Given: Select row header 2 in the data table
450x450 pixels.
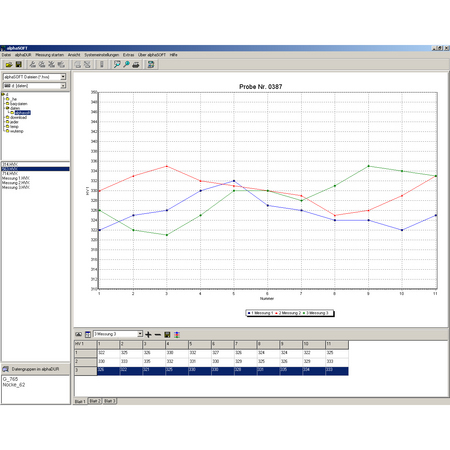Looking at the screenshot, I should coord(85,362).
